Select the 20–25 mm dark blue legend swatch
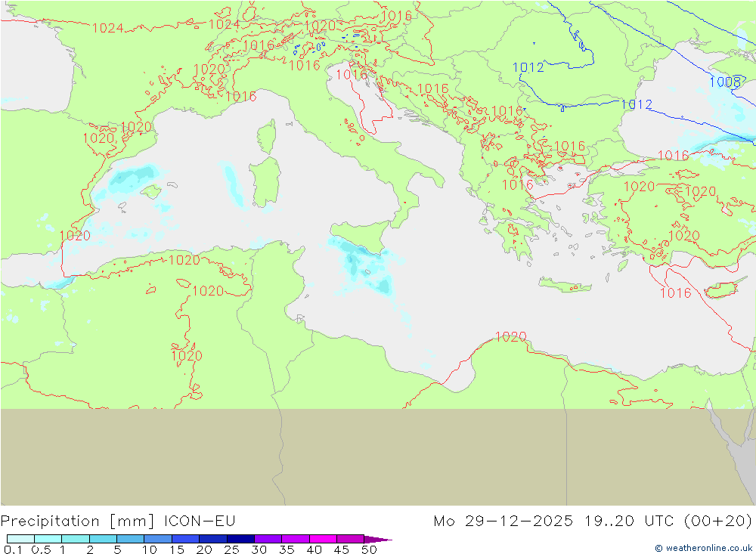The width and height of the screenshot is (756, 554). click(x=212, y=539)
